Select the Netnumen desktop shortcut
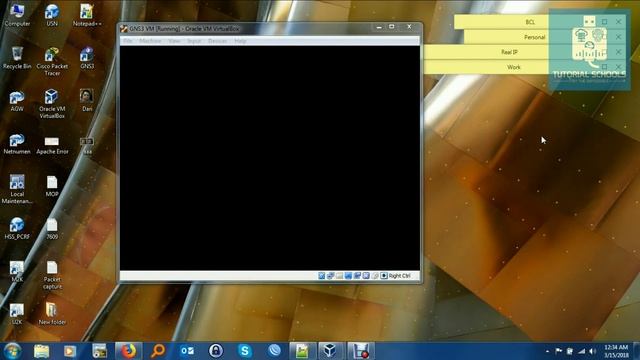The height and width of the screenshot is (360, 640). [x=17, y=143]
